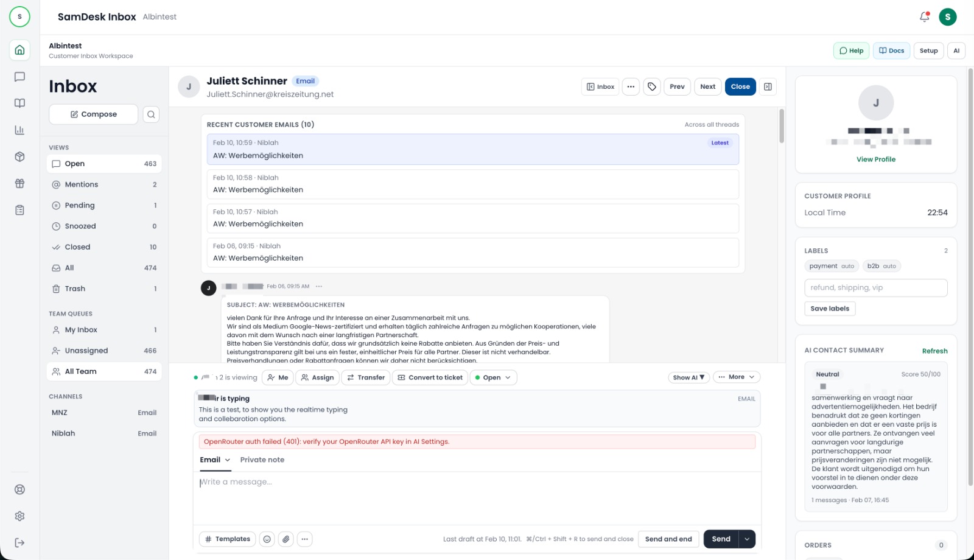The image size is (974, 560).
Task: Click the Refresh link for AI Contact Summary
Action: pyautogui.click(x=935, y=351)
